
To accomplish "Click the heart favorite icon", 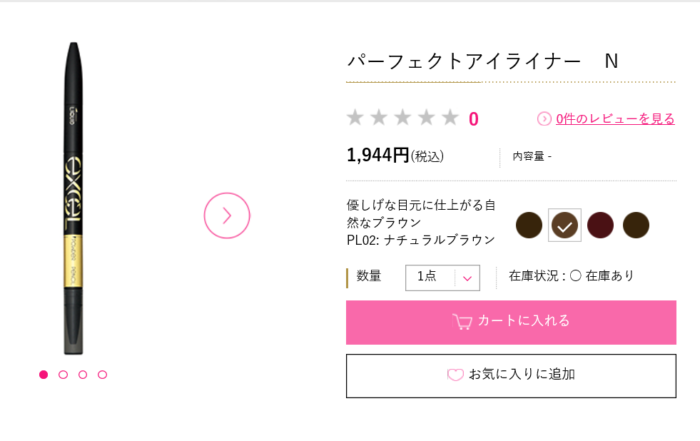I will (455, 376).
